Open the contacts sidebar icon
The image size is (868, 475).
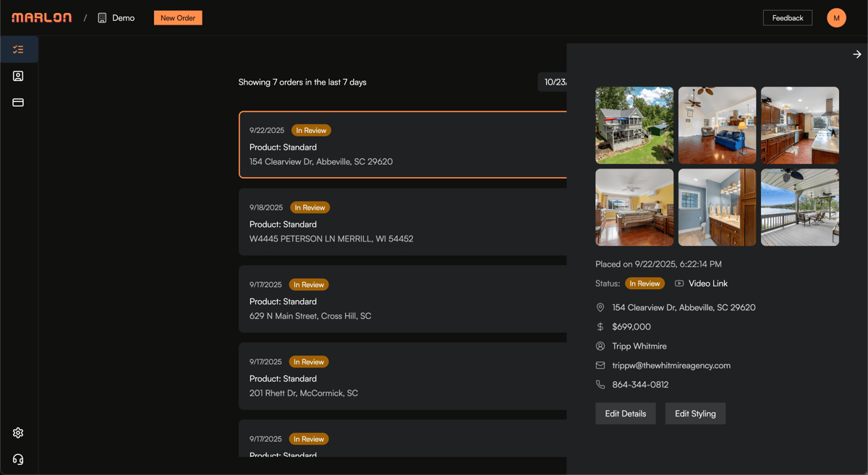pyautogui.click(x=18, y=76)
